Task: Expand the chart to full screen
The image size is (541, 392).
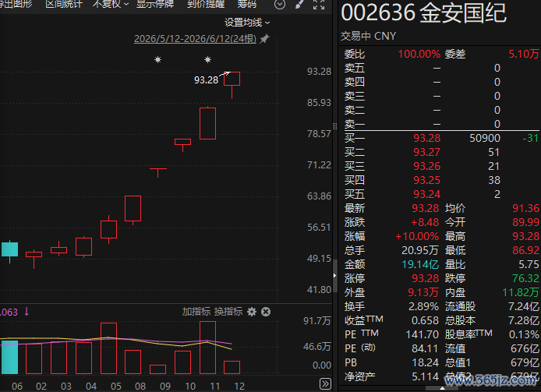Action: 319,5
